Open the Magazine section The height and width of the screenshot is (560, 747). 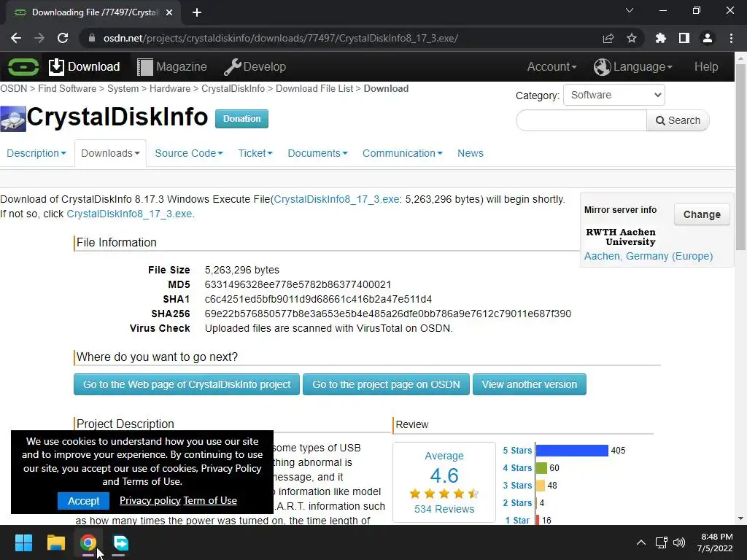172,66
